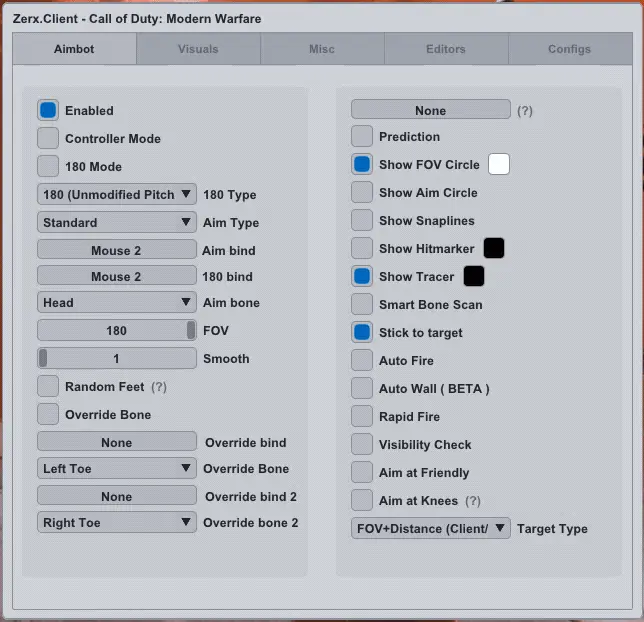
Task: Enable Show Snaplines checkbox
Action: tap(362, 220)
